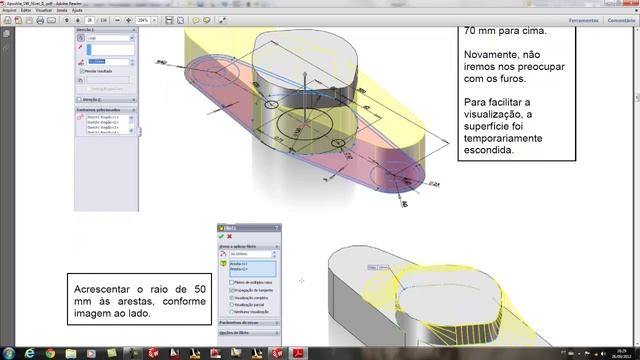
Task: Click the sticky note comment icon
Action: point(196,20)
